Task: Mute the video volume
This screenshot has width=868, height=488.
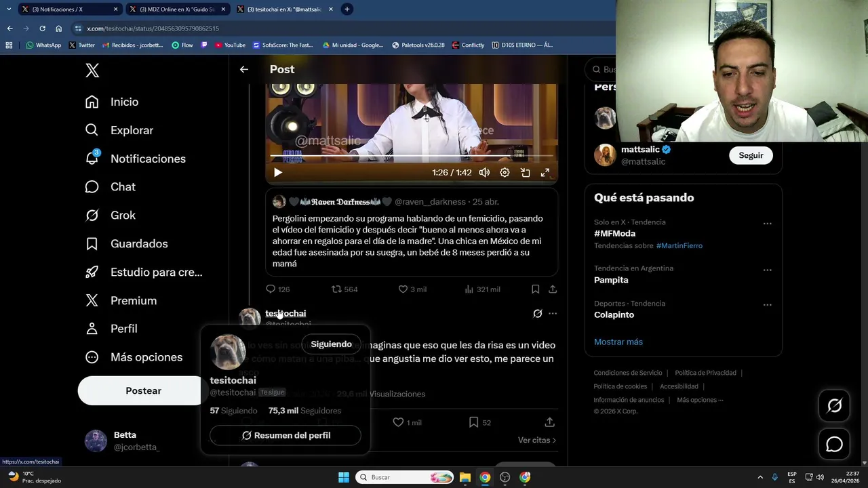Action: [x=484, y=172]
